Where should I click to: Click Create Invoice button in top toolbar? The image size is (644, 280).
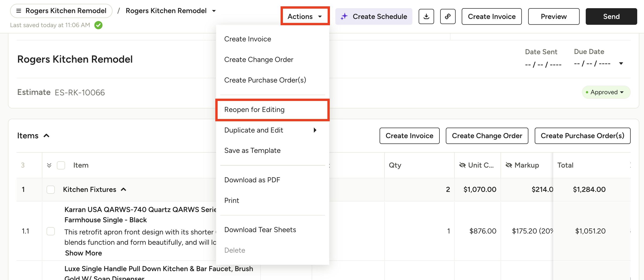pos(491,17)
